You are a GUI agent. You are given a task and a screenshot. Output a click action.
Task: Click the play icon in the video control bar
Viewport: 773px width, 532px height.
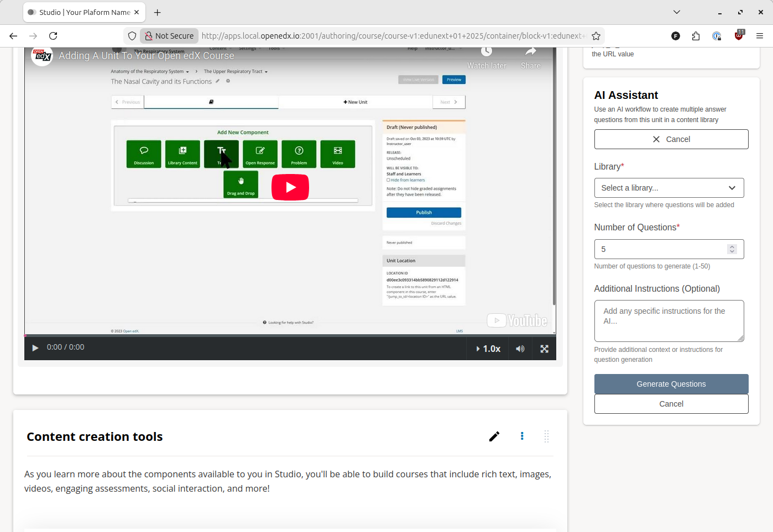tap(35, 348)
